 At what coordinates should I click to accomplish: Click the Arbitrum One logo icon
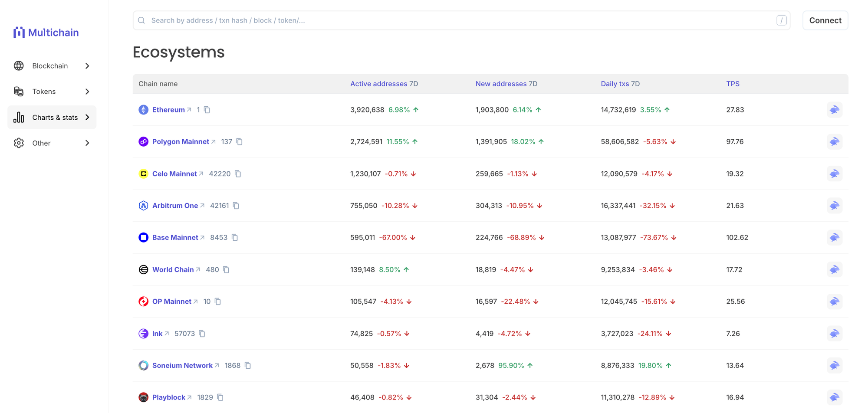click(x=143, y=206)
